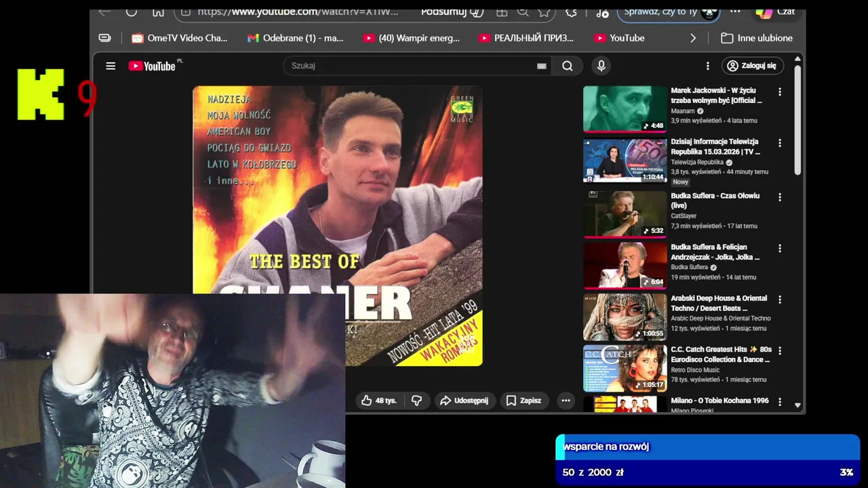Save video with the Zapisz button
The width and height of the screenshot is (868, 488).
coord(523,401)
